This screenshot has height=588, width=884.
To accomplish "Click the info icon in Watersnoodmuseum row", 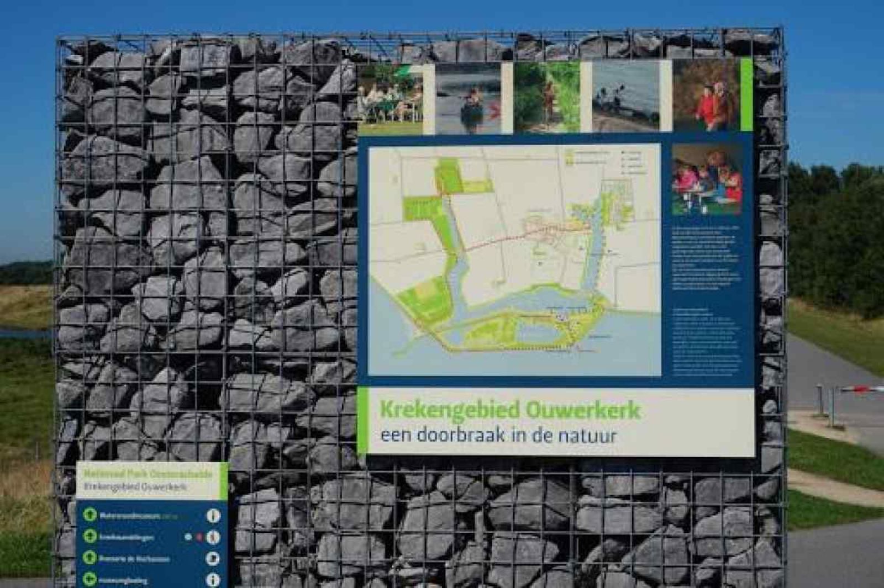I will [x=213, y=516].
